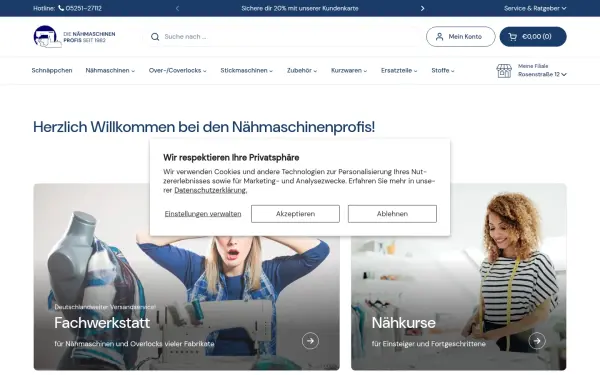Screen dimensions: 600x375
Task: Open the Nähkurse card title
Action: (x=403, y=323)
